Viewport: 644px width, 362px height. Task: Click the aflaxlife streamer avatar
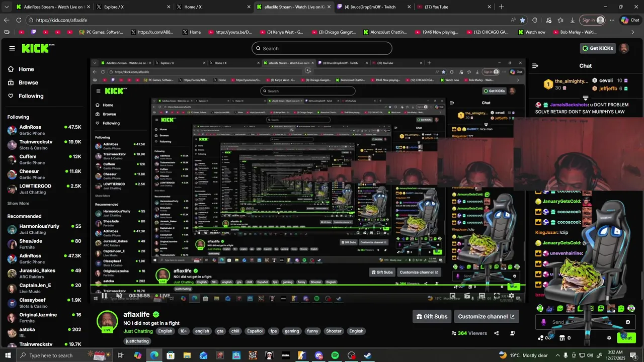click(107, 321)
